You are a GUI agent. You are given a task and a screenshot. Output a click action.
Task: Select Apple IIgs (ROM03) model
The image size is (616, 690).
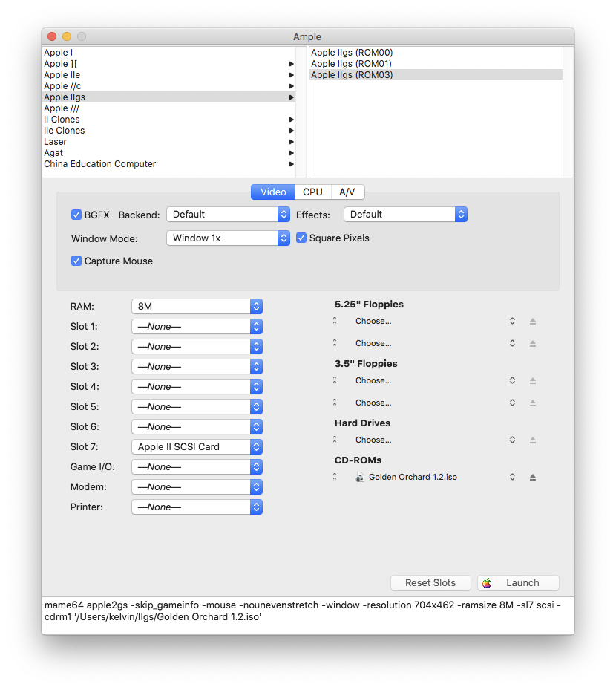coord(436,75)
